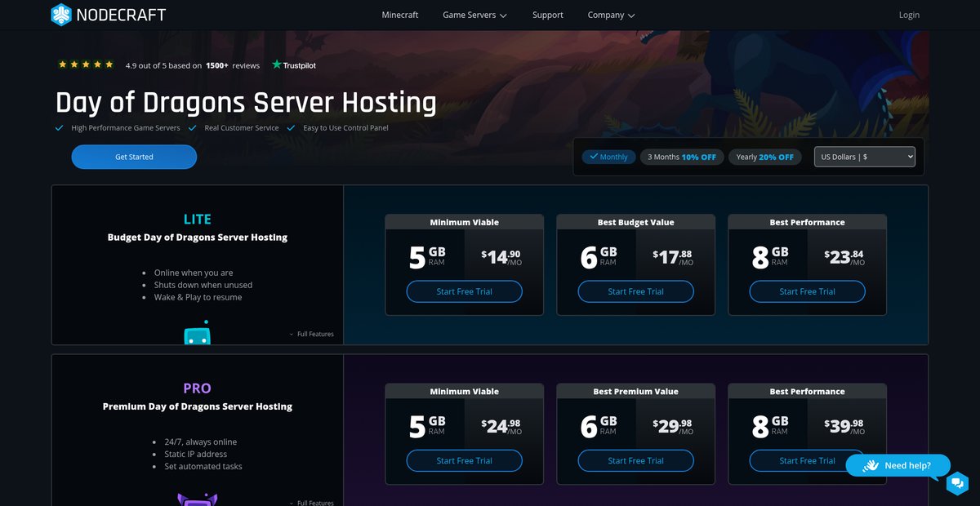Open the US Dollars currency dropdown
Image resolution: width=980 pixels, height=506 pixels.
(864, 157)
